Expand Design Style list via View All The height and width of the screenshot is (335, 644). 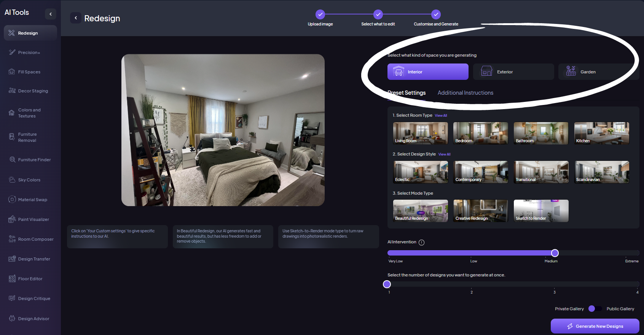(444, 154)
